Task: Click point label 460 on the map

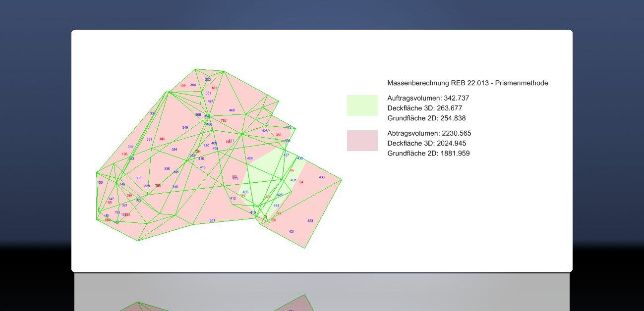Action: tap(232, 110)
